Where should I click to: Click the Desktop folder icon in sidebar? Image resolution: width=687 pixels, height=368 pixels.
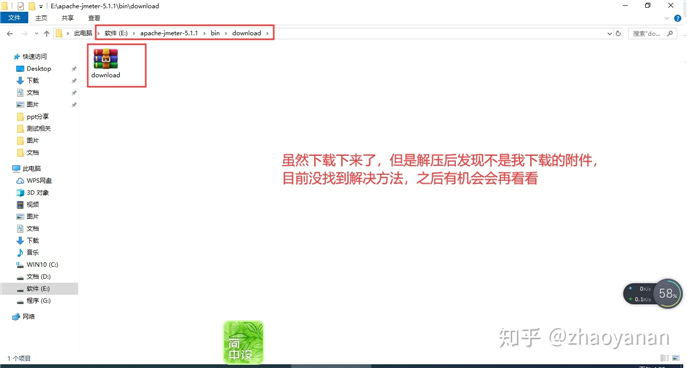20,69
